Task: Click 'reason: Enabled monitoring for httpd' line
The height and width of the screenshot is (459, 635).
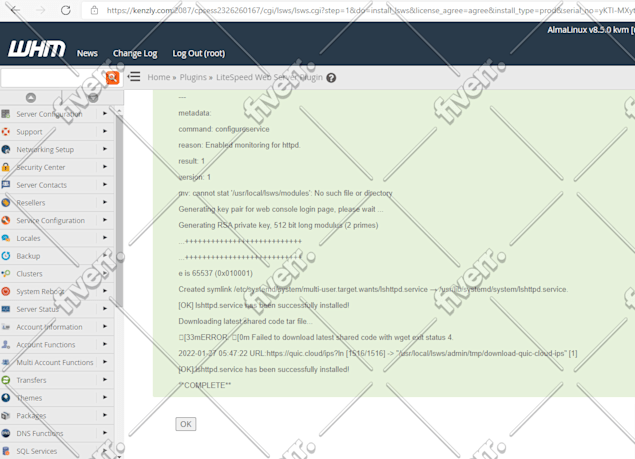Action: 239,145
